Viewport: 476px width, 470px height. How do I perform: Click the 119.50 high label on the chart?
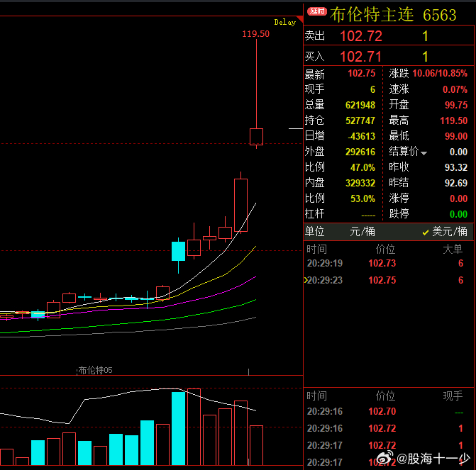pyautogui.click(x=255, y=34)
